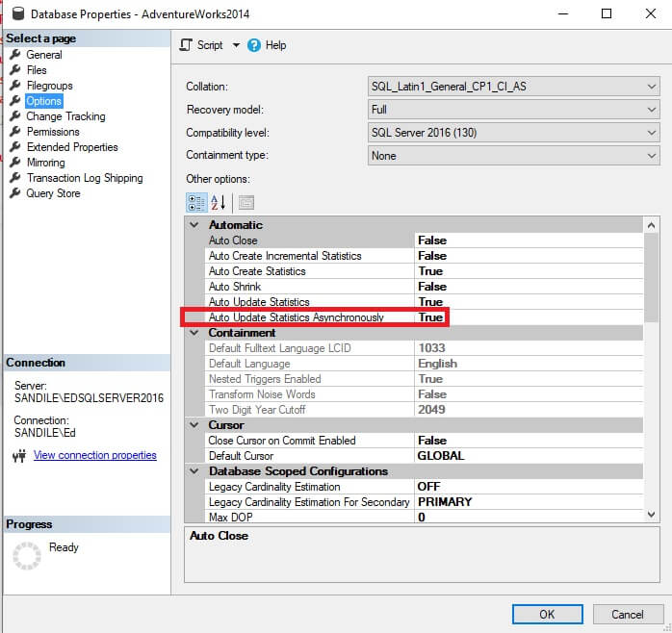Click the Cancel button
The width and height of the screenshot is (672, 633).
628,615
